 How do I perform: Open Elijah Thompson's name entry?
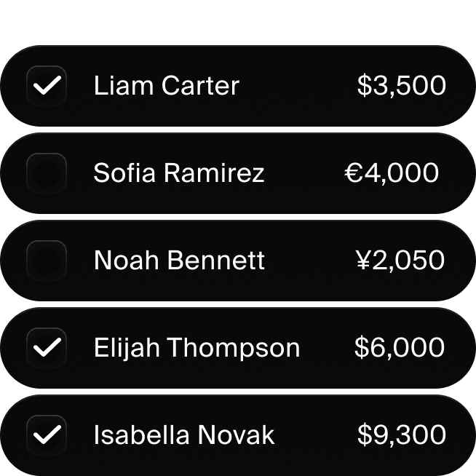197,348
